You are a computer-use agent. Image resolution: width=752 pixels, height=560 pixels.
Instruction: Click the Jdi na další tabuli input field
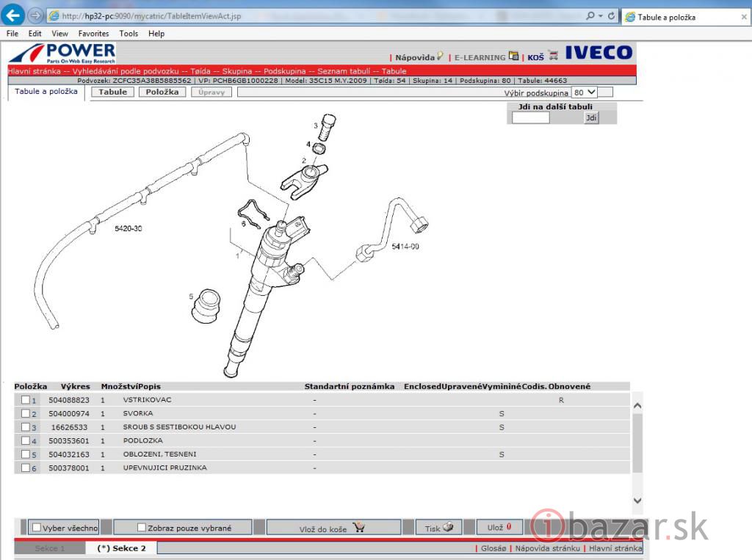[530, 117]
